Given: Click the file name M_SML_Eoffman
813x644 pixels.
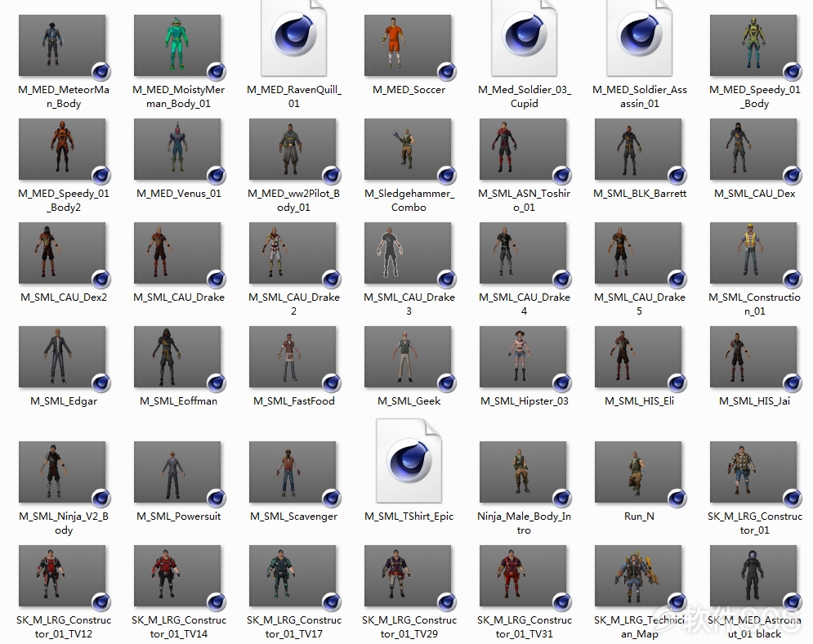Looking at the screenshot, I should tap(179, 400).
